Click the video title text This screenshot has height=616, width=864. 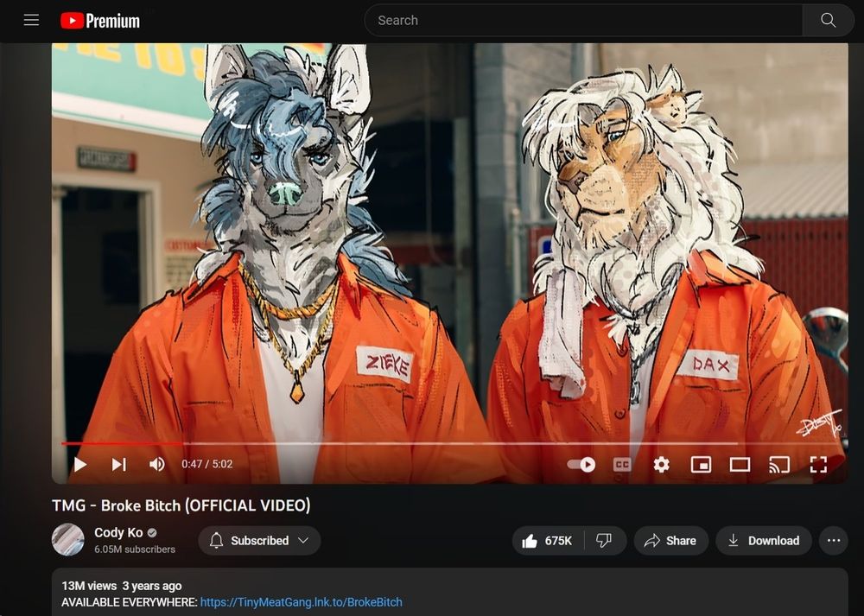tap(181, 505)
